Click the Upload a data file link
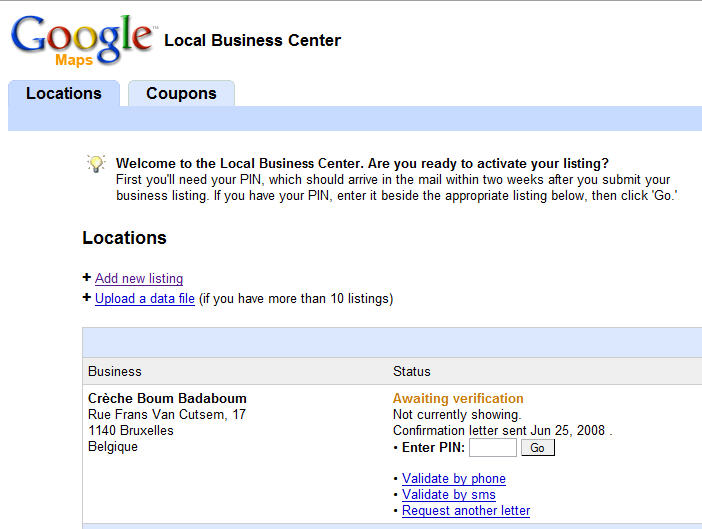 [145, 299]
